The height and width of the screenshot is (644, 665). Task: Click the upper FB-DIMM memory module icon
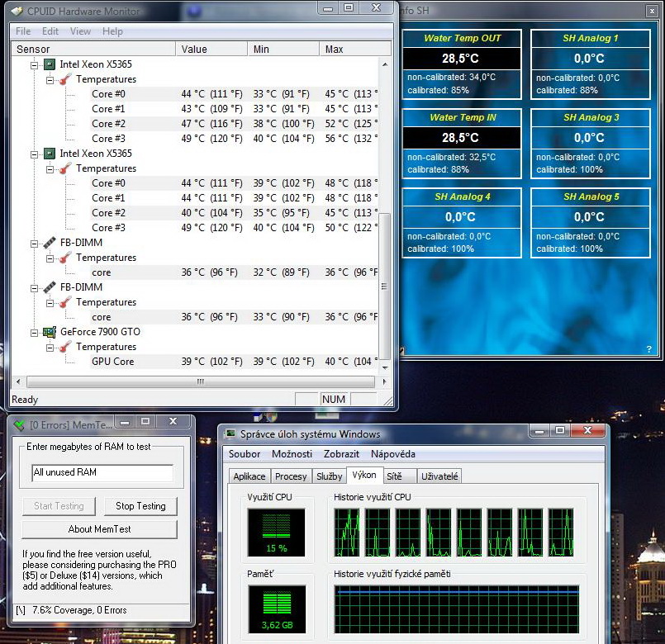pyautogui.click(x=49, y=243)
